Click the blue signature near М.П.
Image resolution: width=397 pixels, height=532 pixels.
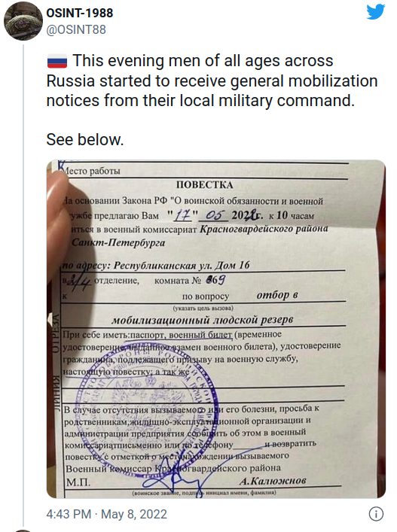(x=176, y=479)
